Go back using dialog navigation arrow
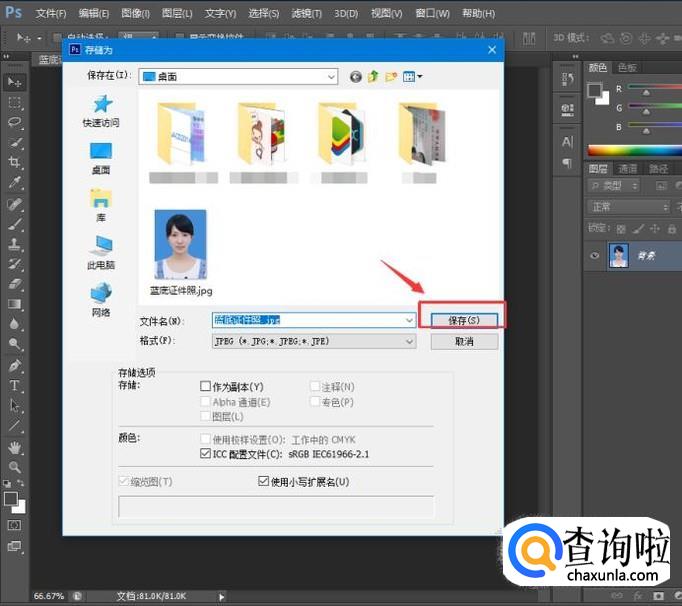 click(355, 76)
